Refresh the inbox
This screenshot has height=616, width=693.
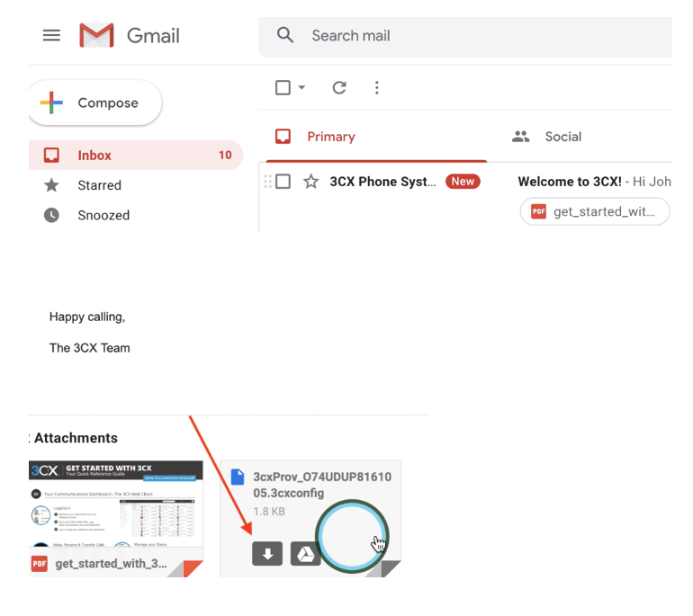339,87
